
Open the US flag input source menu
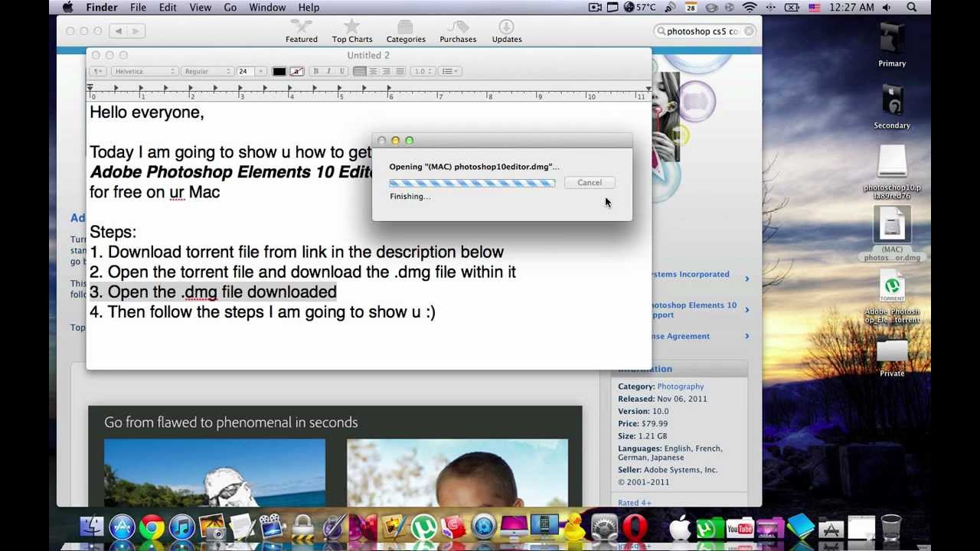814,8
